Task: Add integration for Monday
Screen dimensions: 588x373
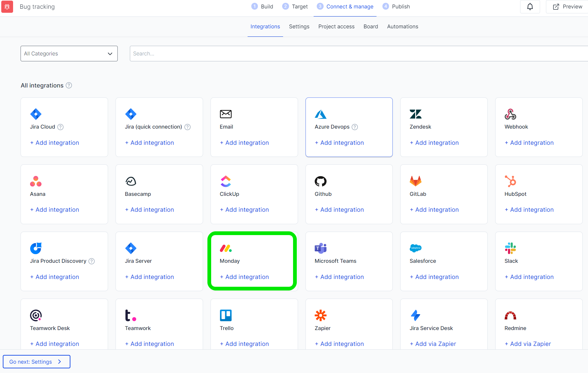Action: (244, 277)
